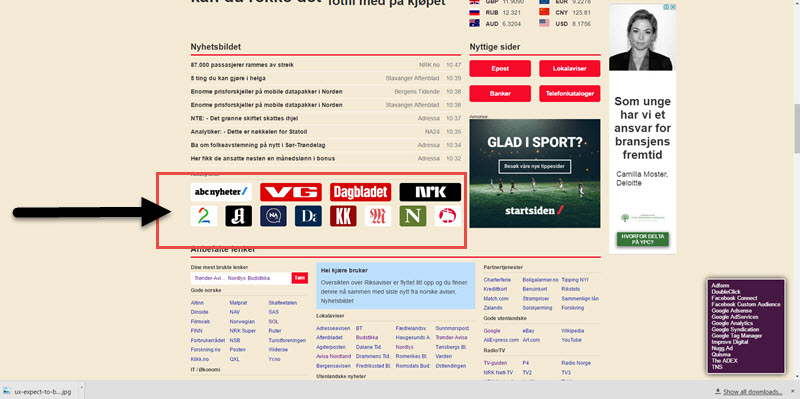Open Telefonkataloger button
The height and width of the screenshot is (399, 800).
click(x=569, y=94)
